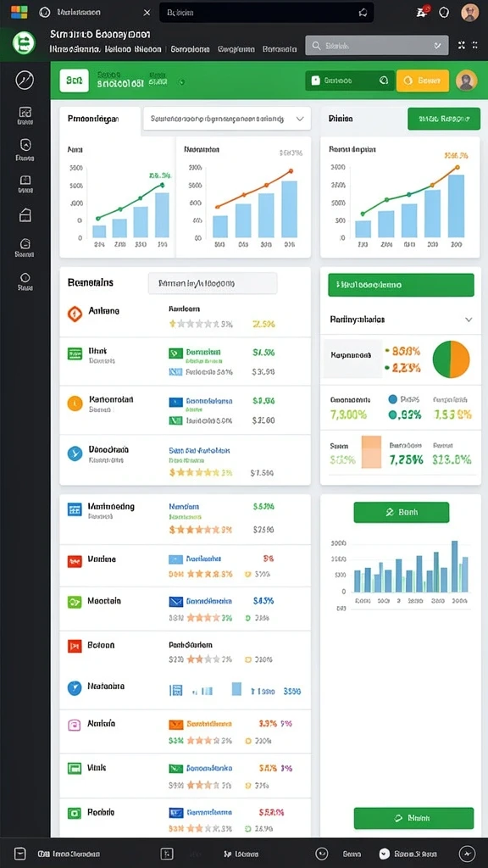Click the orange diamond icon beside Anlrane
The width and height of the screenshot is (488, 868).
pos(75,314)
